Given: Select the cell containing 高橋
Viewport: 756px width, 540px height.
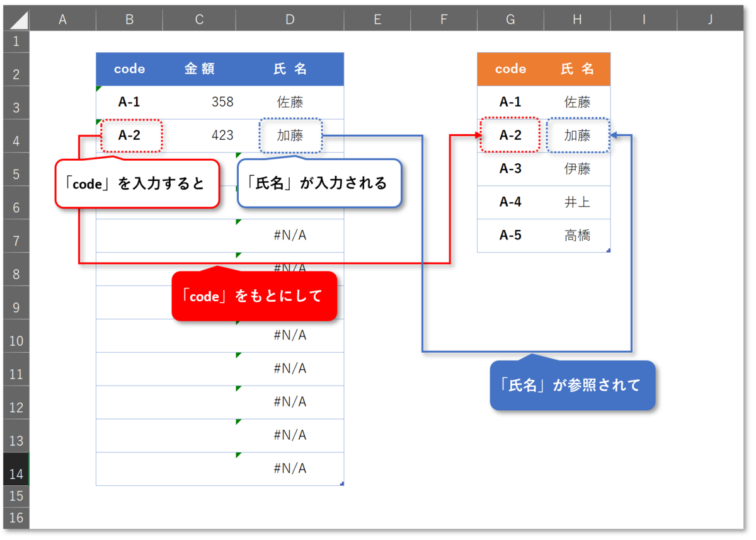Looking at the screenshot, I should 577,236.
